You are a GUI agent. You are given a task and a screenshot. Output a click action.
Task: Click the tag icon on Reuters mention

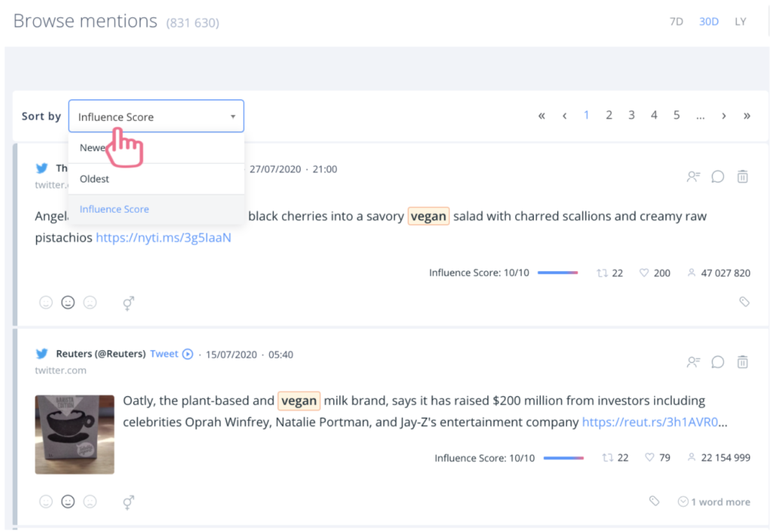[x=654, y=501]
